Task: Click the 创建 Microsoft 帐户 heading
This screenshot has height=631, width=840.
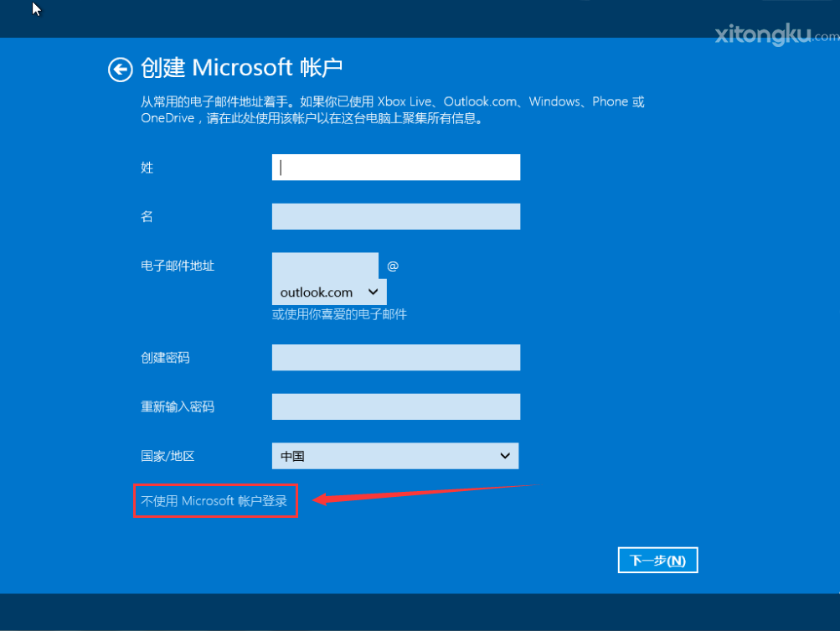Action: [242, 68]
